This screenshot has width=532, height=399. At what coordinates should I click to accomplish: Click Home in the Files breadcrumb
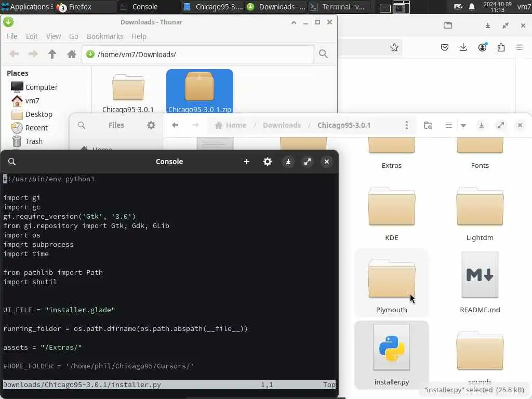pos(231,125)
